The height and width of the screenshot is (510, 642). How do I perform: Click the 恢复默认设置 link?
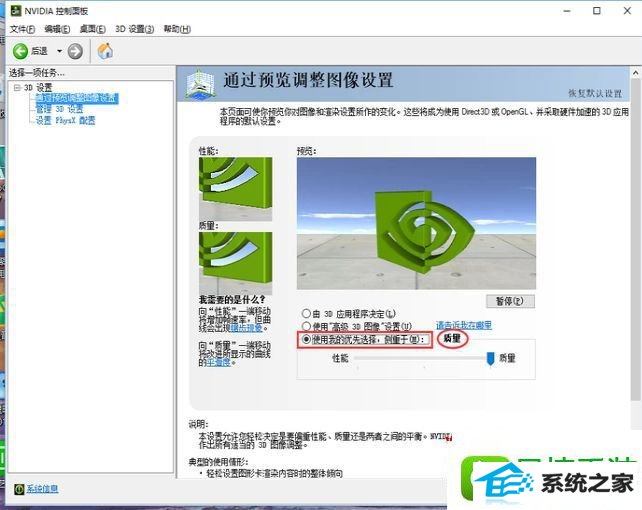[595, 93]
